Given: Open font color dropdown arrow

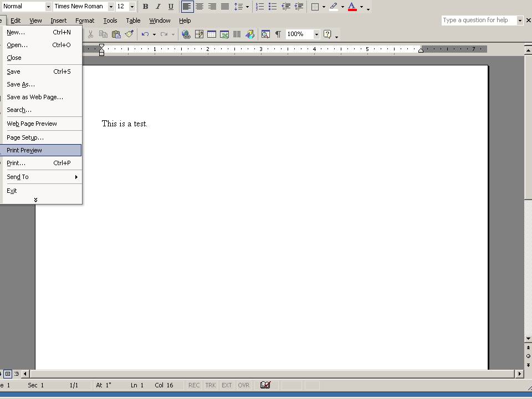Looking at the screenshot, I should 361,7.
